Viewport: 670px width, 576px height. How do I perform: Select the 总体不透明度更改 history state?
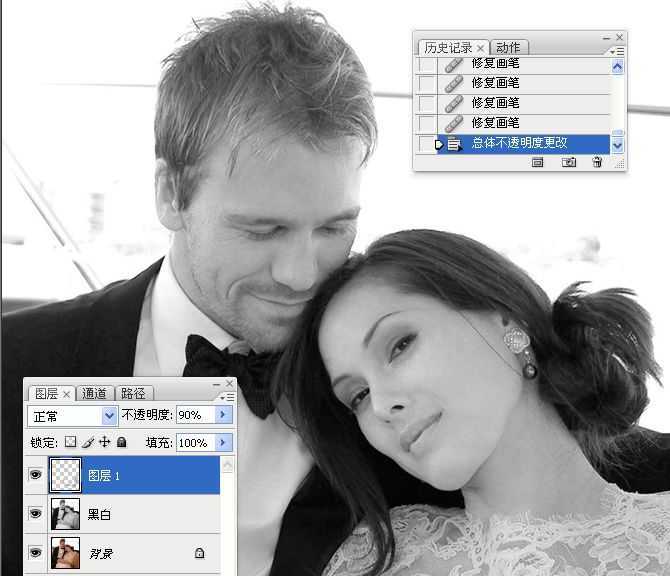523,143
